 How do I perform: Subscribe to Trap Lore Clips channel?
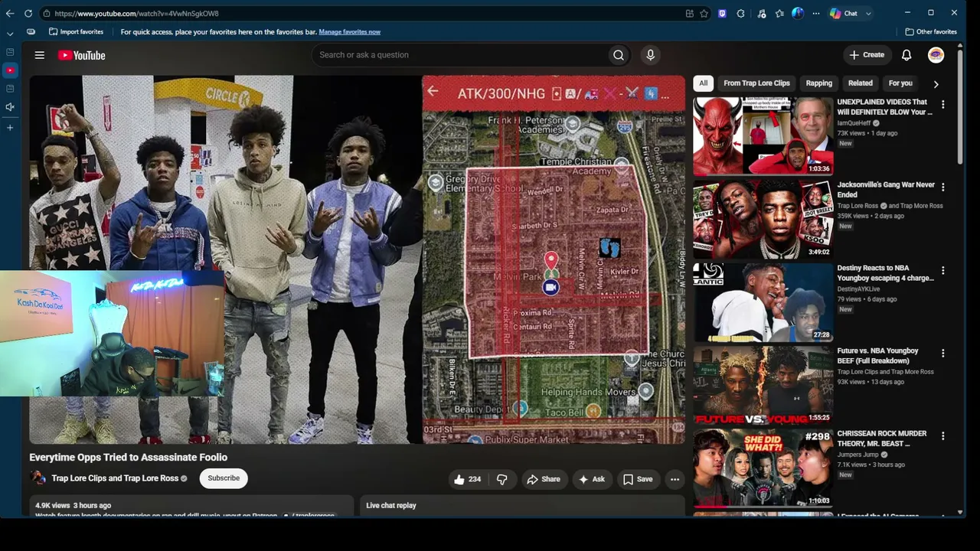pos(224,478)
